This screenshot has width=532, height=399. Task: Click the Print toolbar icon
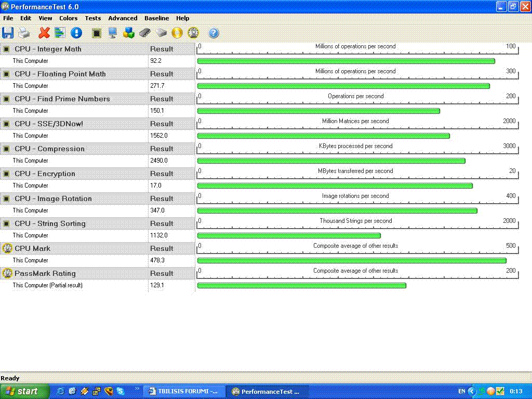[x=24, y=33]
